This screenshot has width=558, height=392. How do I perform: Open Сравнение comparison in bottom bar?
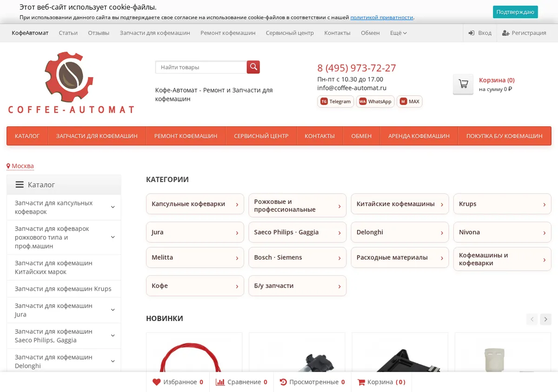[x=241, y=382]
